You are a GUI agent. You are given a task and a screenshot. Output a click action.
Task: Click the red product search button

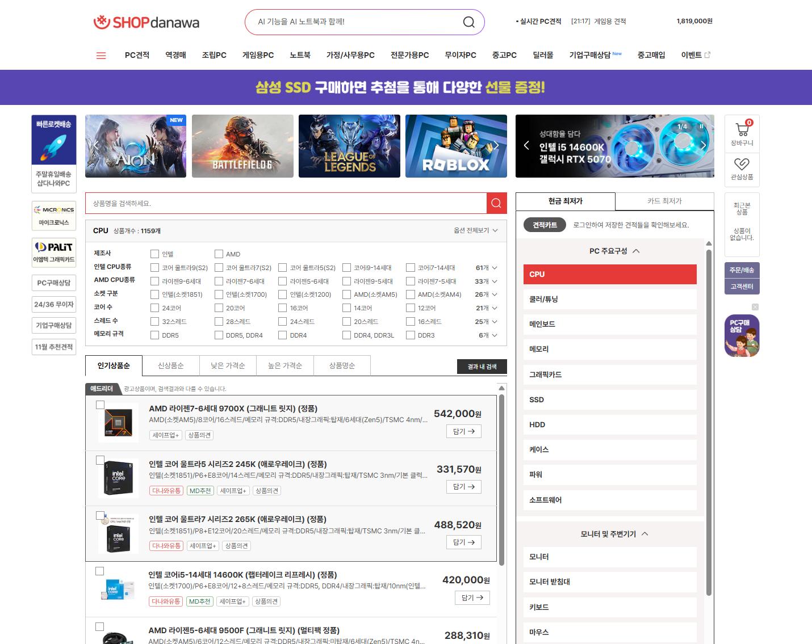tap(496, 203)
